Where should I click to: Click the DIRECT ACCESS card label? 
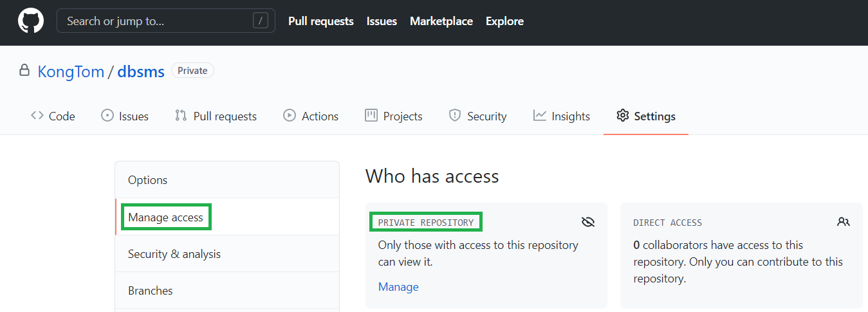667,223
